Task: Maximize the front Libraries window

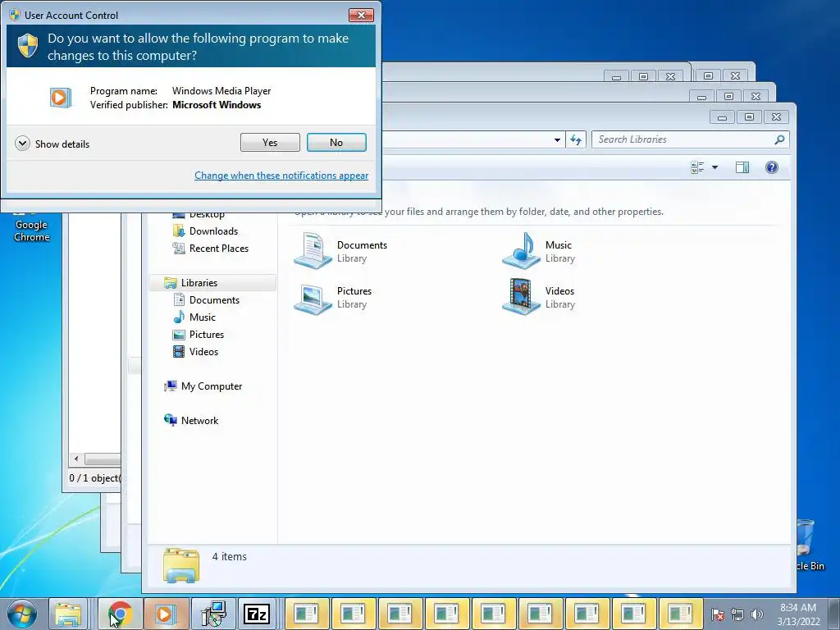Action: tap(749, 116)
